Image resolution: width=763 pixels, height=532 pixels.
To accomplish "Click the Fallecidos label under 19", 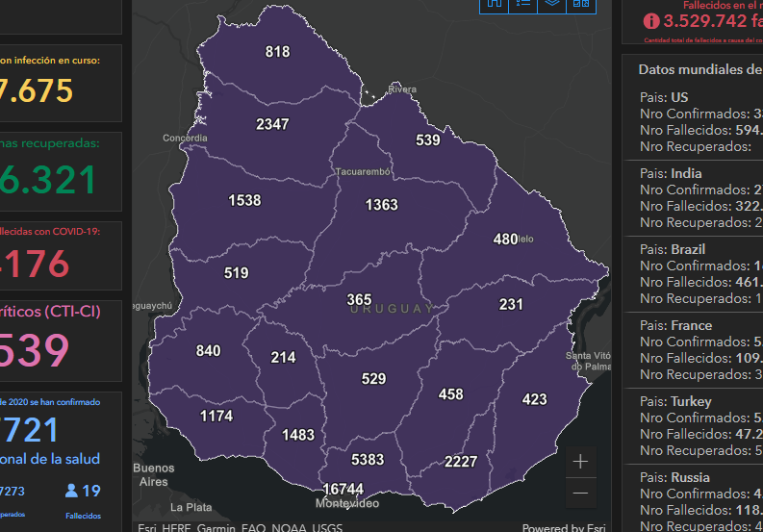I will [83, 516].
